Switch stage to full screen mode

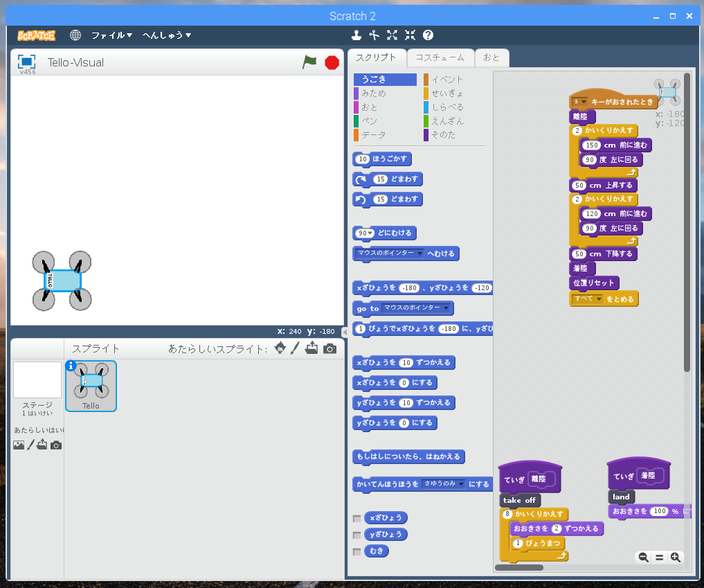pos(26,62)
